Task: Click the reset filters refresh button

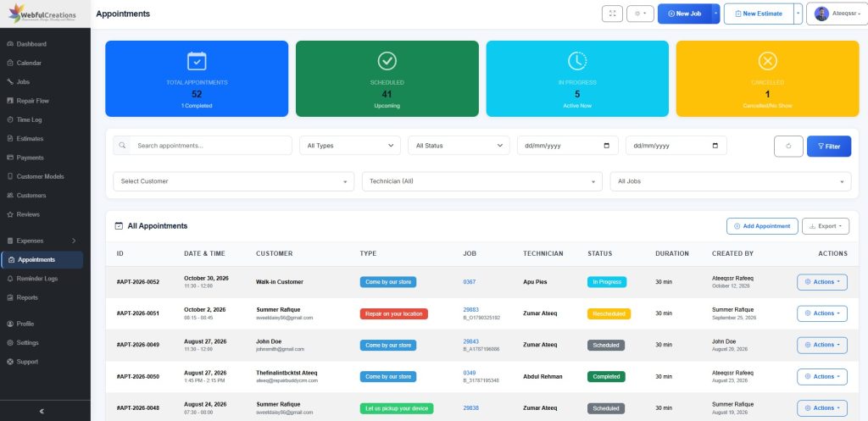Action: [788, 146]
